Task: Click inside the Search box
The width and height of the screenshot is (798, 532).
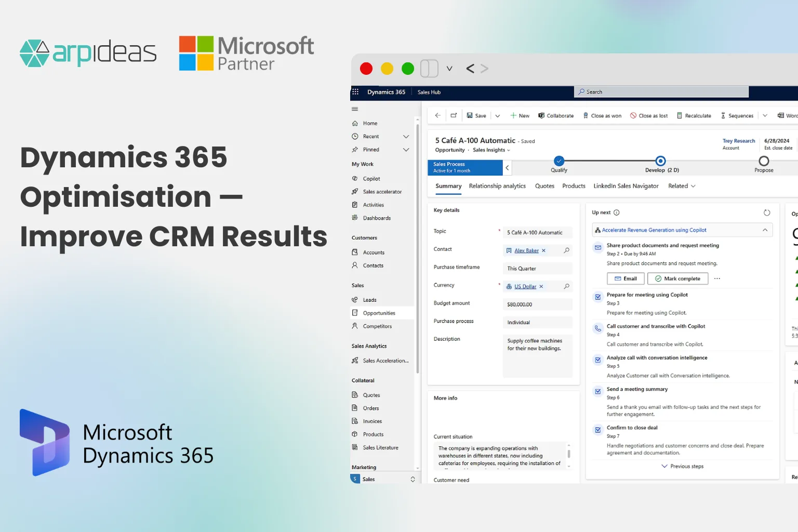Action: pyautogui.click(x=661, y=92)
